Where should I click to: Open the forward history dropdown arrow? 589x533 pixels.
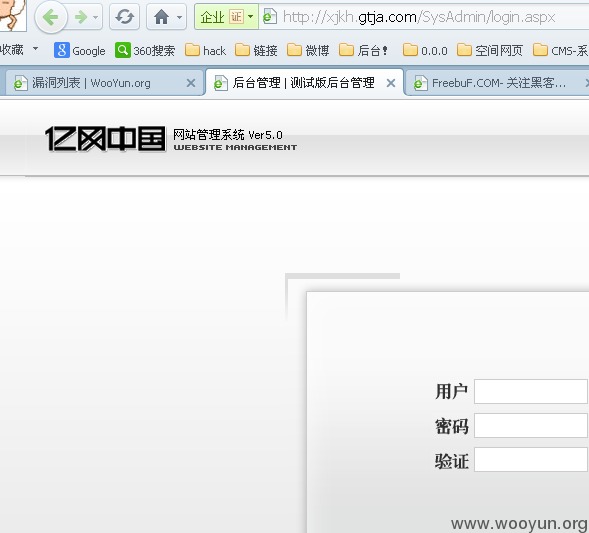click(96, 17)
